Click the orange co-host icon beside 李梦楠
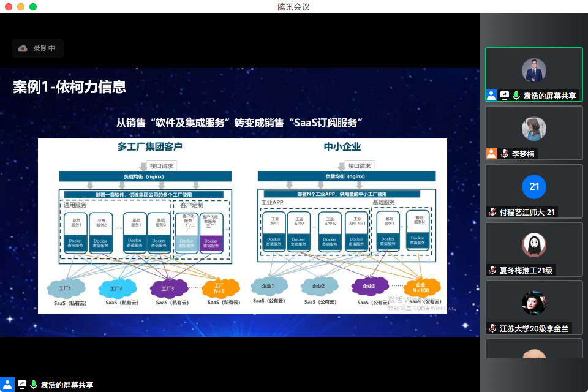The image size is (588, 392). pos(491,154)
